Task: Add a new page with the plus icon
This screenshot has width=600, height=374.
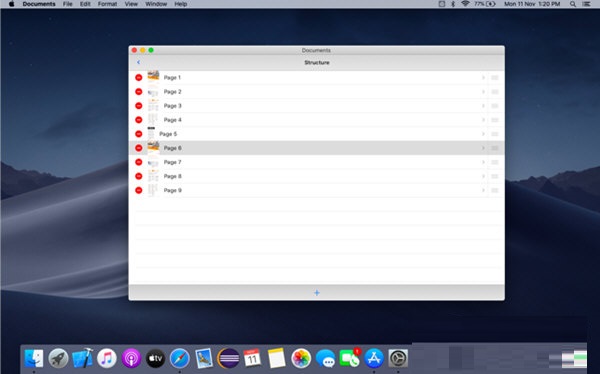Action: 317,293
